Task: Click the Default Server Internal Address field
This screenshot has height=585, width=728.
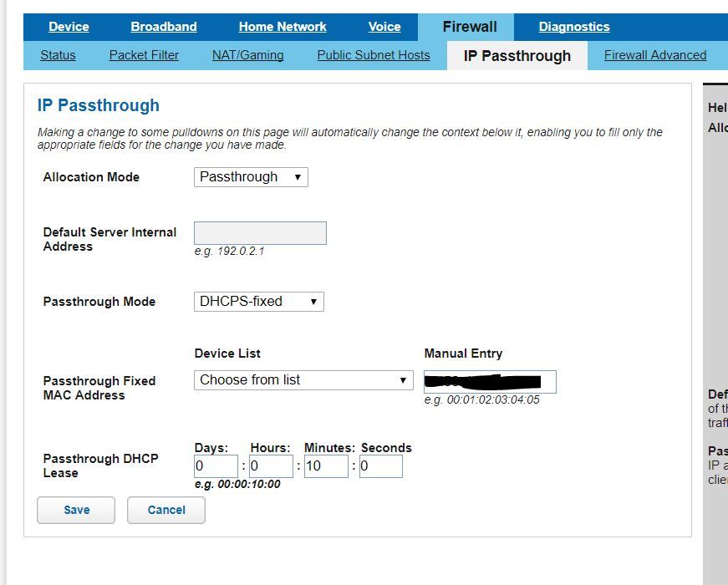Action: point(260,233)
